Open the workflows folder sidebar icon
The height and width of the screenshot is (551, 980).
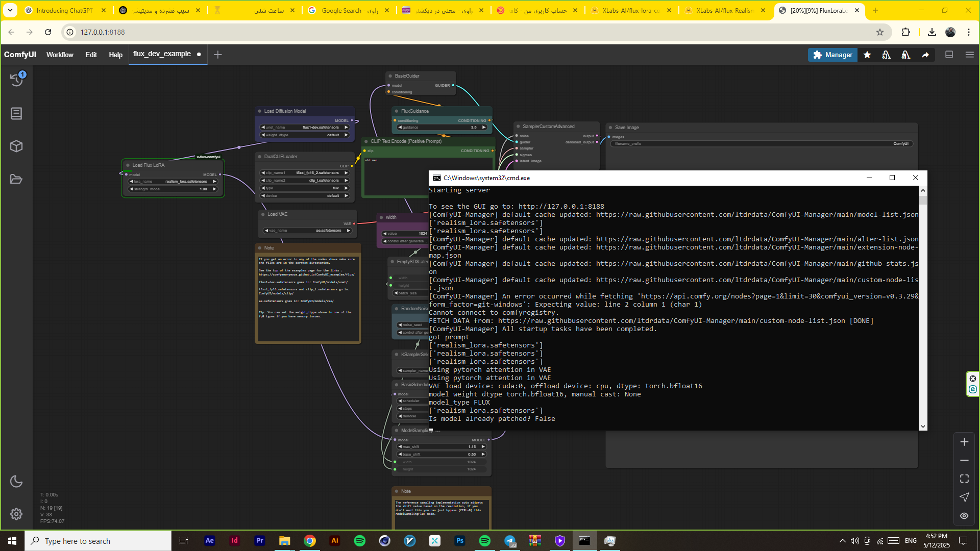pos(16,179)
